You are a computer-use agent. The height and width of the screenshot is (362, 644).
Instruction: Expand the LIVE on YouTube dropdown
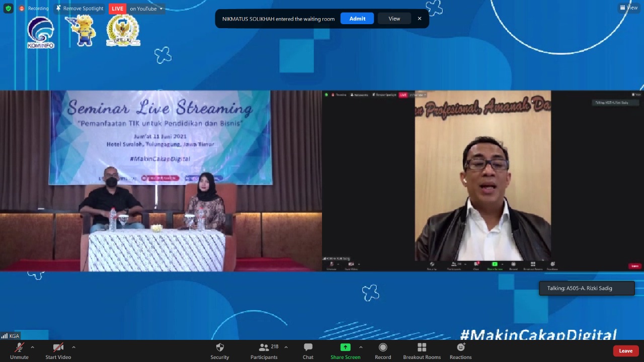click(x=161, y=9)
